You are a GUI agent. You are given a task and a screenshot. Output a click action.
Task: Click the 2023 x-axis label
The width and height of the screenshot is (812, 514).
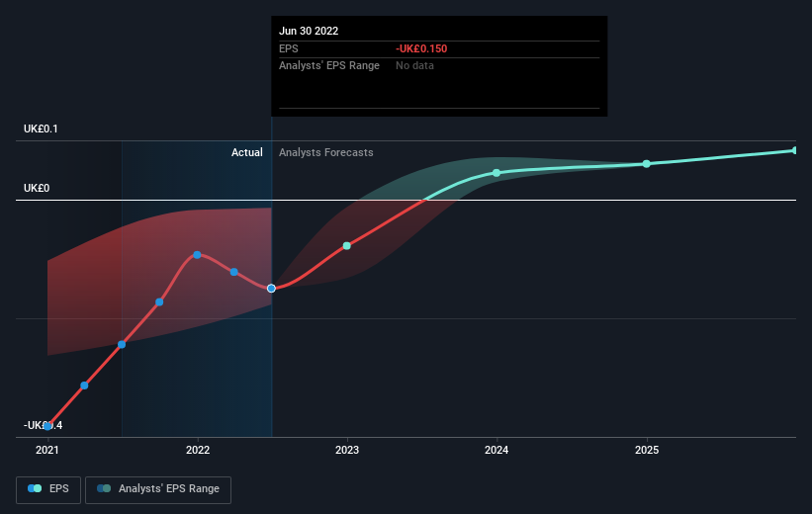tap(347, 451)
